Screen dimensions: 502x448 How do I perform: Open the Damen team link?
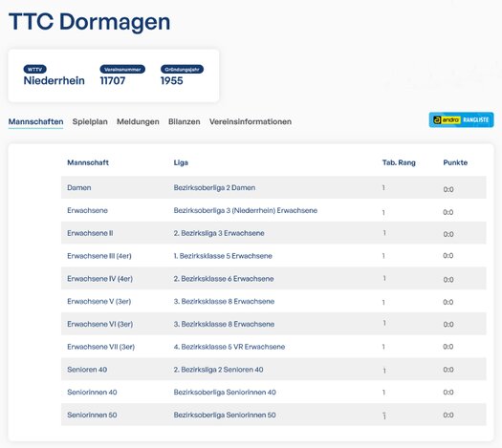[x=79, y=188]
